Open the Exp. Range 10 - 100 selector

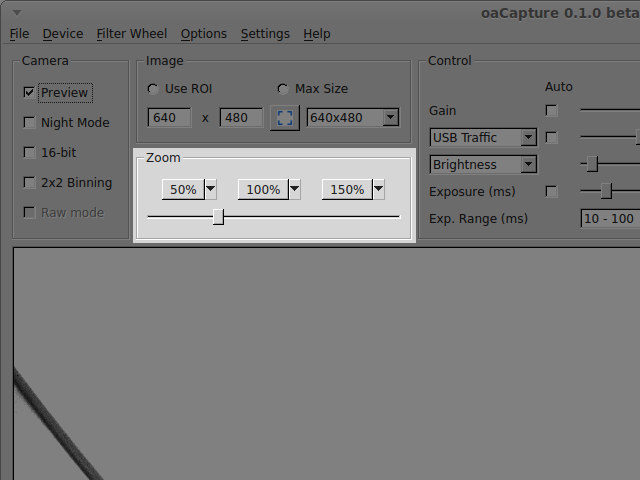[x=610, y=218]
